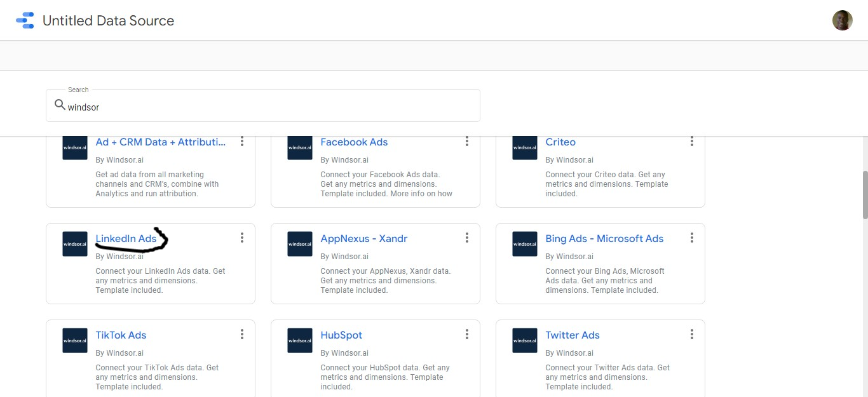The height and width of the screenshot is (397, 868).
Task: Select the Ad + CRM Data + Attribution connector
Action: click(161, 142)
